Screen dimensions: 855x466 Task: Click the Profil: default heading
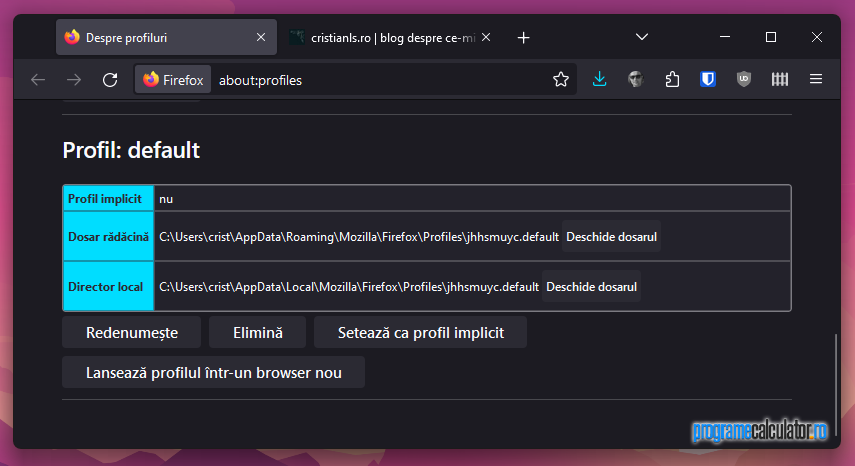click(x=131, y=150)
